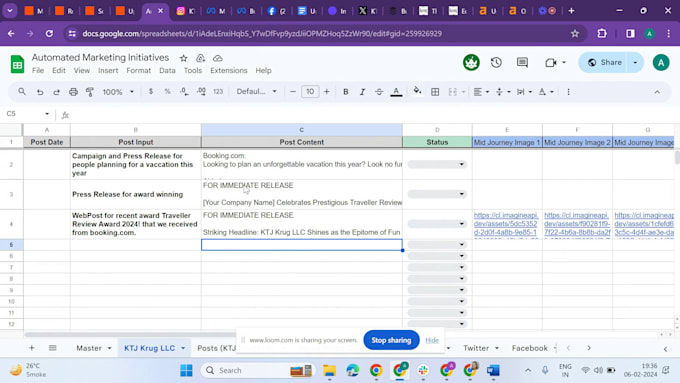This screenshot has height=383, width=680.
Task: Open text wrapping dropdown
Action: pyautogui.click(x=524, y=92)
